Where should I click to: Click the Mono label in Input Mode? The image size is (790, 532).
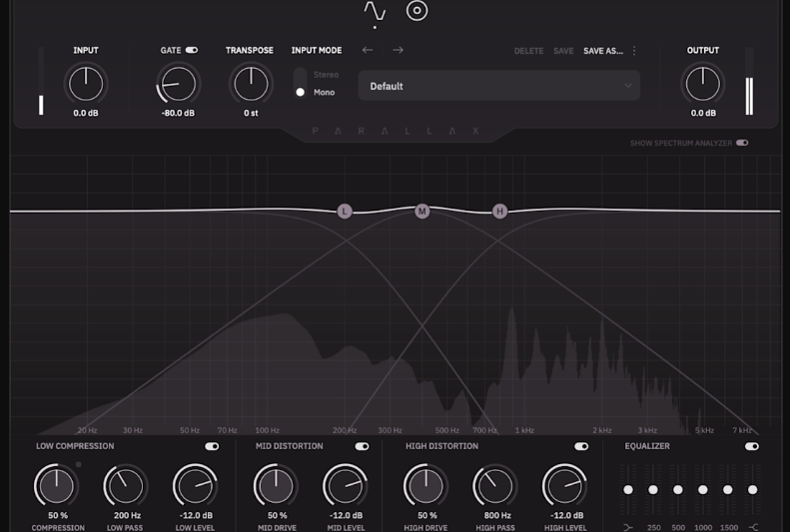324,92
